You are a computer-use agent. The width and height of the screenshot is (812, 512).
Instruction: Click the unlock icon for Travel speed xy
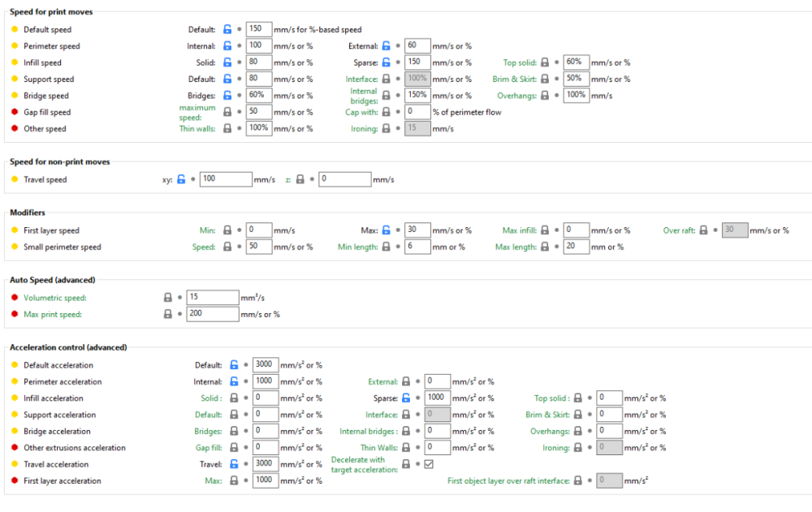coord(181,179)
